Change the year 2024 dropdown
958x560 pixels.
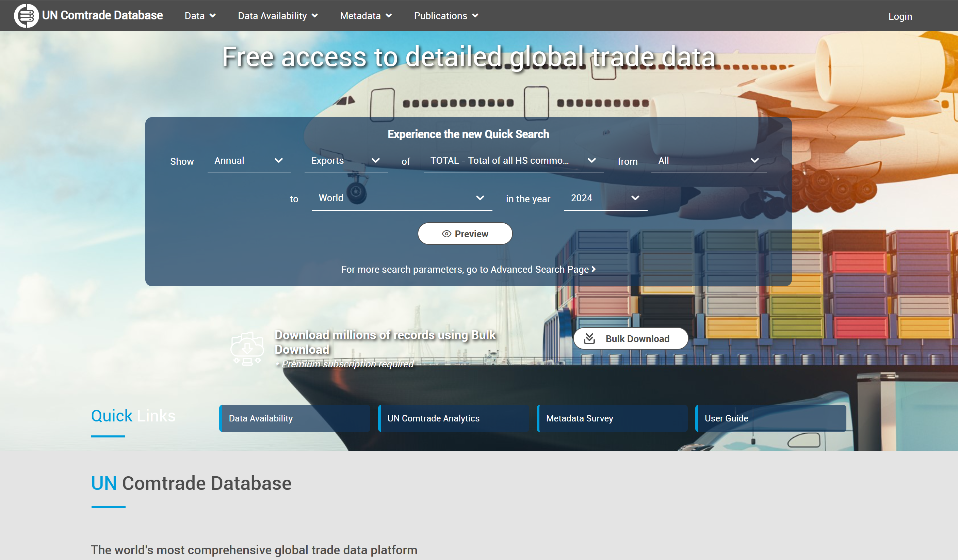(x=605, y=198)
